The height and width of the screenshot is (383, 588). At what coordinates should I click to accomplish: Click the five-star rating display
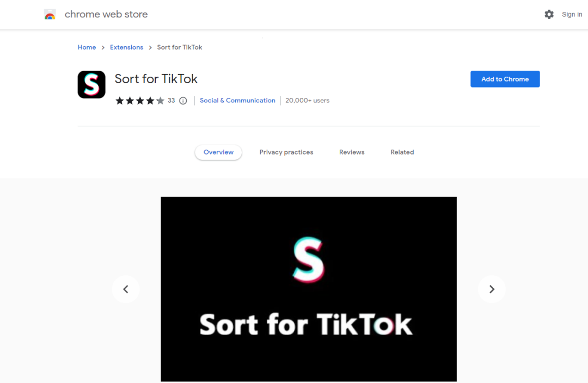140,101
